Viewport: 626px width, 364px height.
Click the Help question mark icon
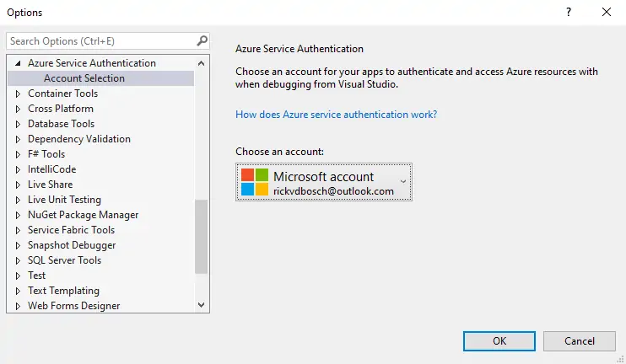(569, 12)
